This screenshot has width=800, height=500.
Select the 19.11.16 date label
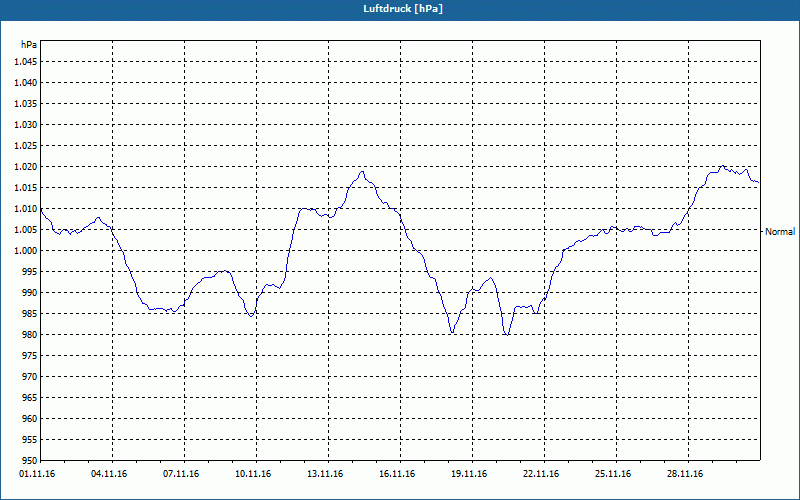pos(469,474)
